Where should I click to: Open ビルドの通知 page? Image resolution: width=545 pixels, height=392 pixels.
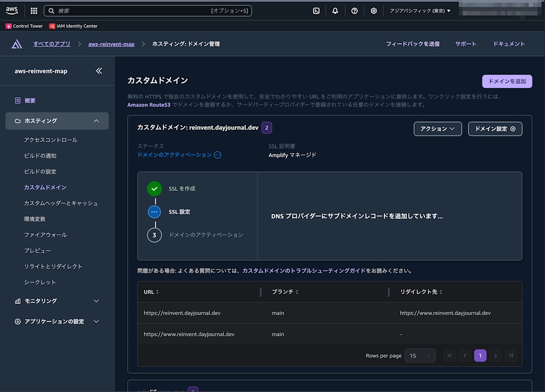(x=40, y=156)
